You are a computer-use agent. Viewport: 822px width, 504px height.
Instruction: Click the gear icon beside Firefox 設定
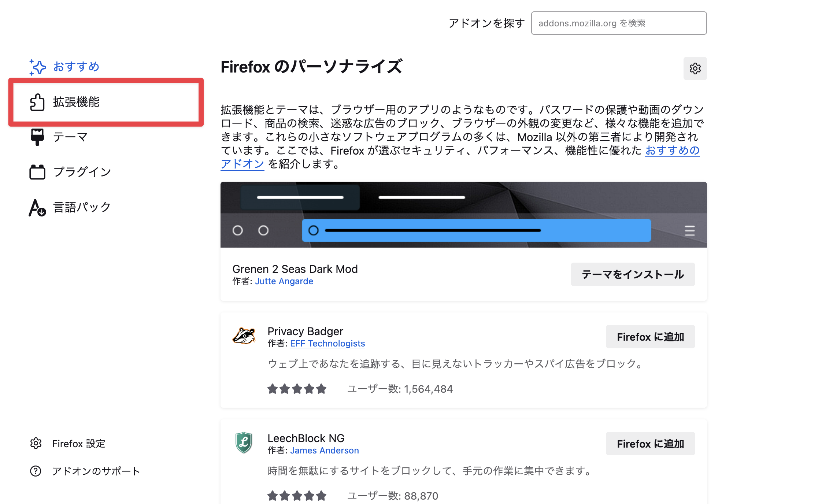(36, 443)
